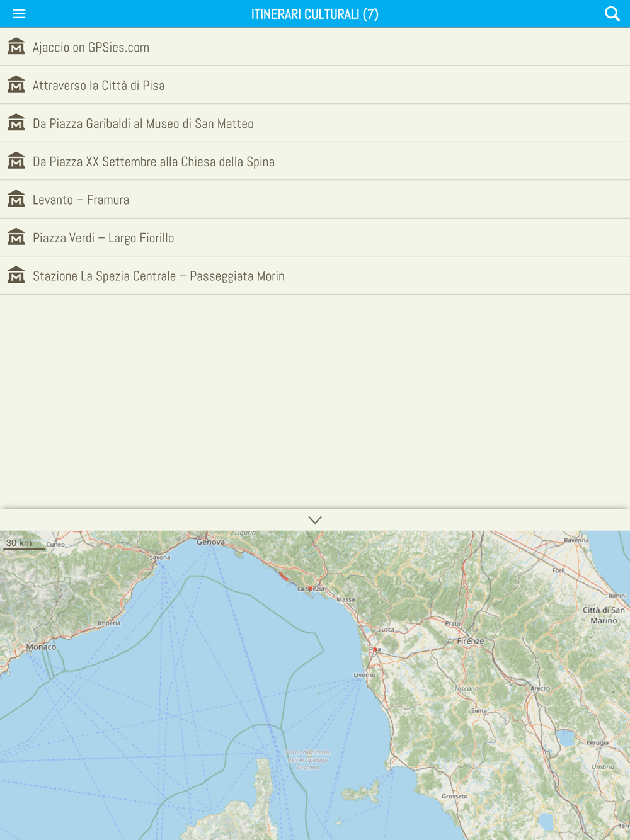Click museum icon beside Ajaccio on GPSies.com

(x=16, y=47)
